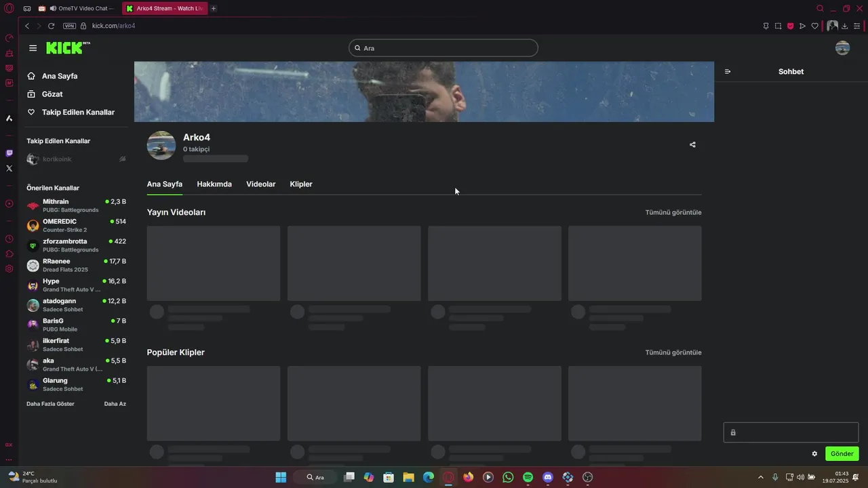Image resolution: width=868 pixels, height=488 pixels.
Task: Open Discord from the taskbar
Action: [x=548, y=477]
